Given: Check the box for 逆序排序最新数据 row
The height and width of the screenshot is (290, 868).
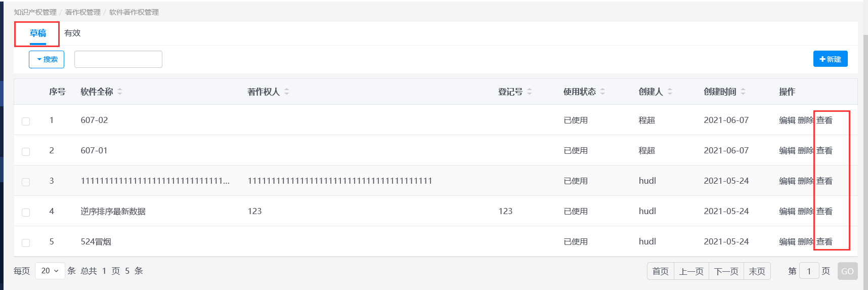Looking at the screenshot, I should pyautogui.click(x=26, y=213).
